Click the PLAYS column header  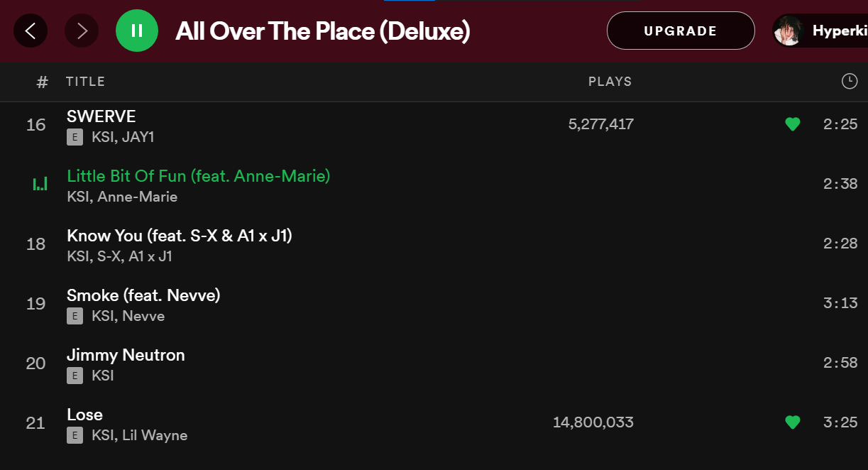610,82
